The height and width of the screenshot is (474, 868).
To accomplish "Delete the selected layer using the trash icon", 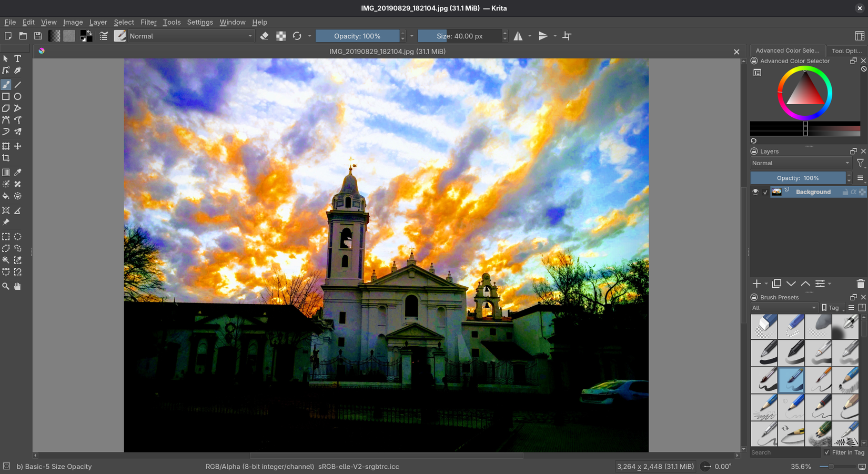I will 861,284.
